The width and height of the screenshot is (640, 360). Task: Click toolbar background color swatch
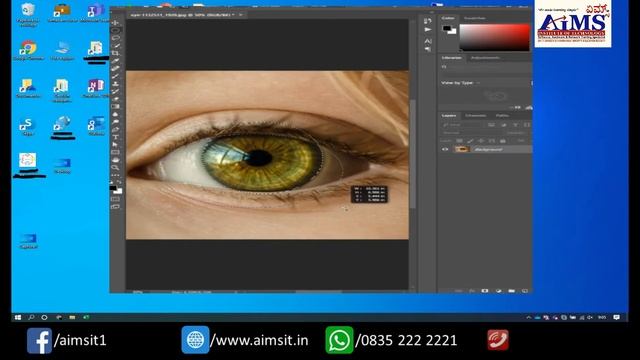(118, 191)
